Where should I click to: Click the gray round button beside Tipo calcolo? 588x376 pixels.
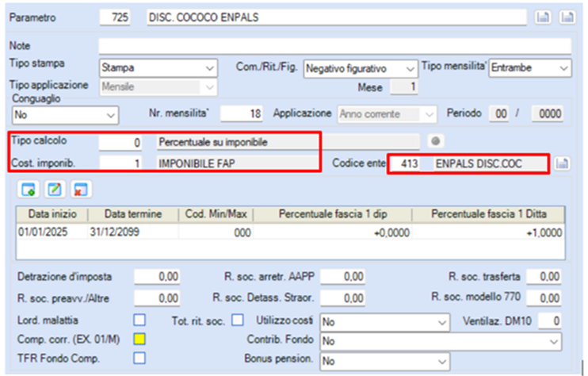coord(435,141)
